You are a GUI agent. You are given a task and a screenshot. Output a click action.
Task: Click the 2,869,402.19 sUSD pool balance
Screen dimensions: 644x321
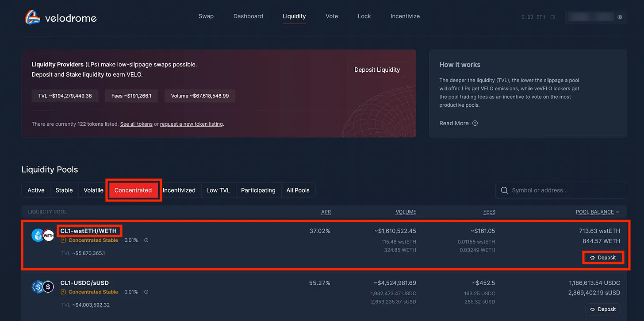(594, 293)
